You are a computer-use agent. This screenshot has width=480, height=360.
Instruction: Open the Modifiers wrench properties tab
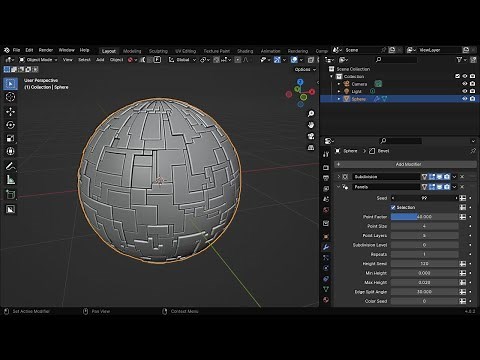pyautogui.click(x=326, y=247)
